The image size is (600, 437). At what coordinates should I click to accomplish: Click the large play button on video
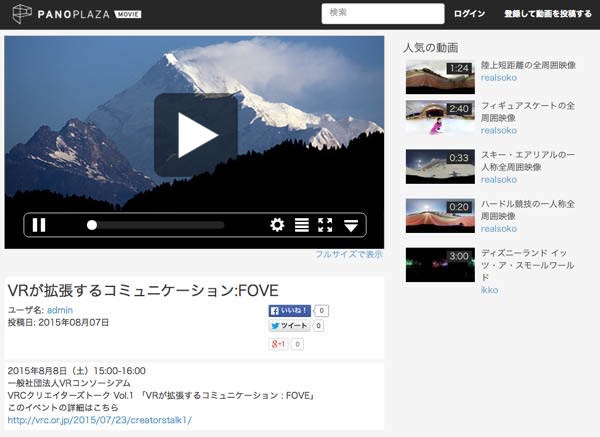(196, 135)
